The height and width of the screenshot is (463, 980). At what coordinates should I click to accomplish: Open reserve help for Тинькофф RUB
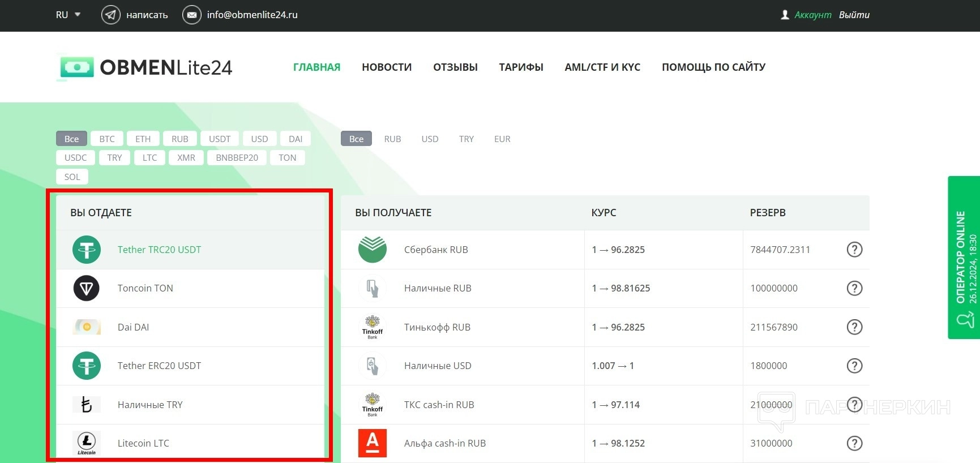(x=854, y=327)
